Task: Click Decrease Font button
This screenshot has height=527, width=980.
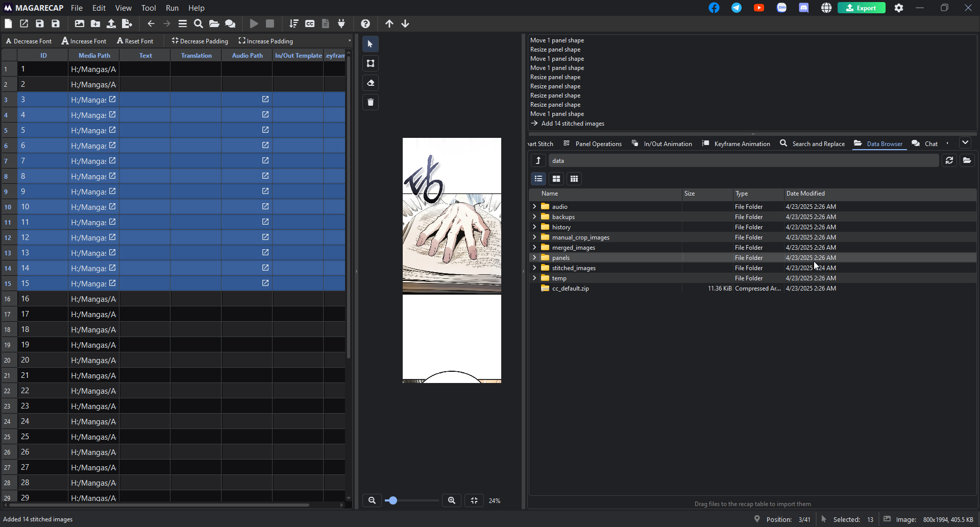Action: click(29, 41)
